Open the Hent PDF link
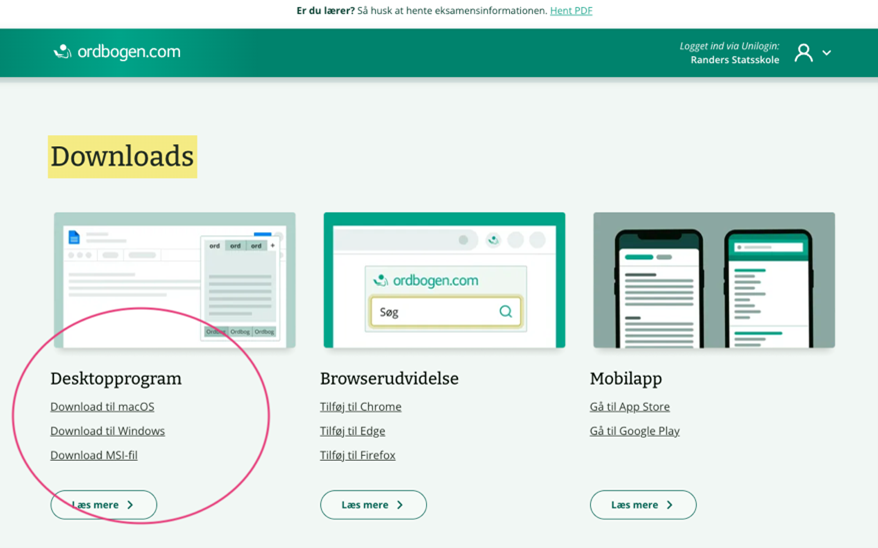The image size is (878, 548). (x=571, y=11)
